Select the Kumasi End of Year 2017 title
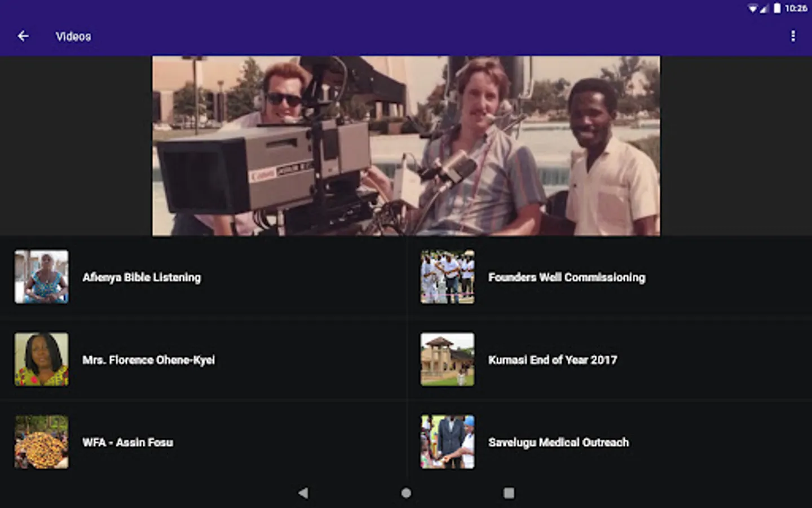Viewport: 812px width, 508px height. 553,360
